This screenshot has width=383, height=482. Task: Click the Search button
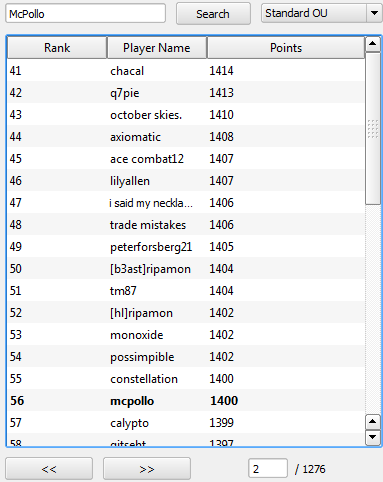[213, 14]
